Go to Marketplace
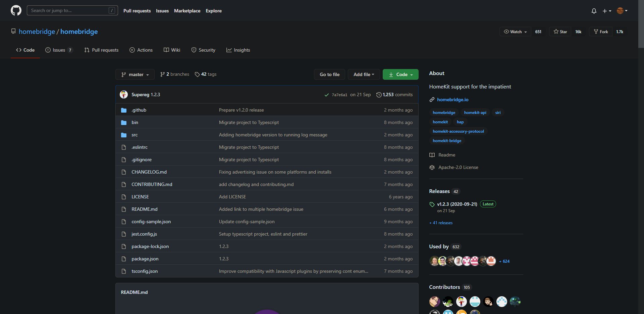 click(x=187, y=11)
